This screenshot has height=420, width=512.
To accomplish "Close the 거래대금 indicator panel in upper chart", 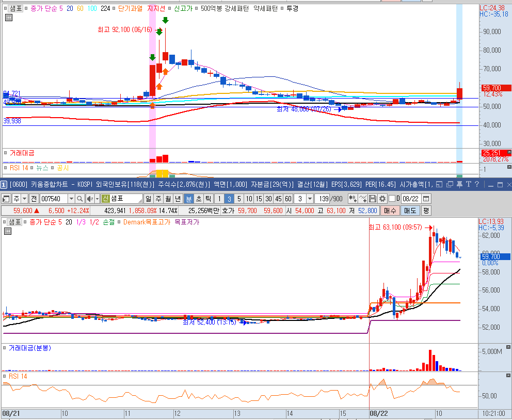I will (509, 152).
